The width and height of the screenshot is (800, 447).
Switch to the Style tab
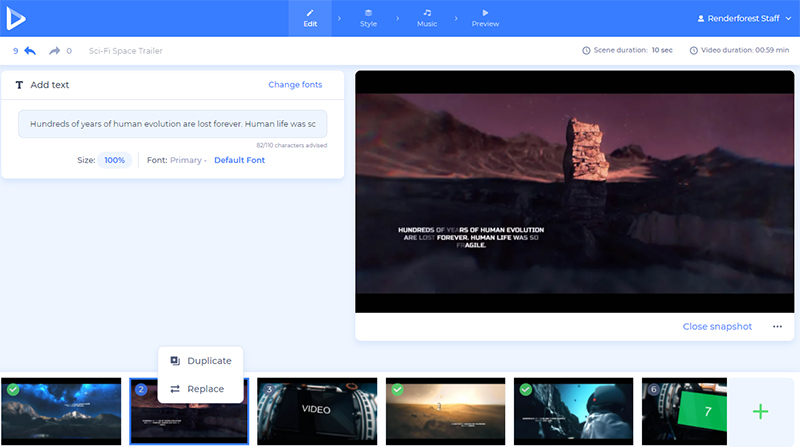[x=368, y=18]
